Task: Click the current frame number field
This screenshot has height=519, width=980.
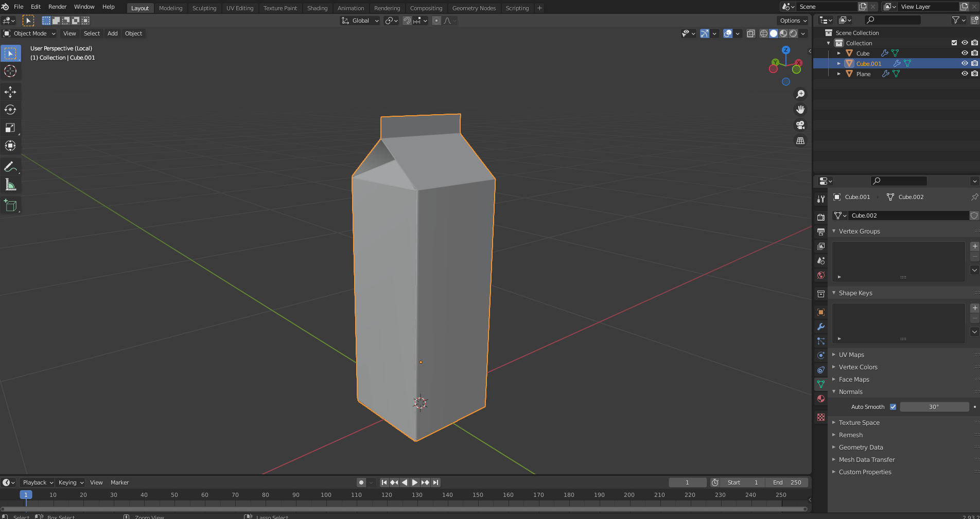Action: pyautogui.click(x=687, y=482)
